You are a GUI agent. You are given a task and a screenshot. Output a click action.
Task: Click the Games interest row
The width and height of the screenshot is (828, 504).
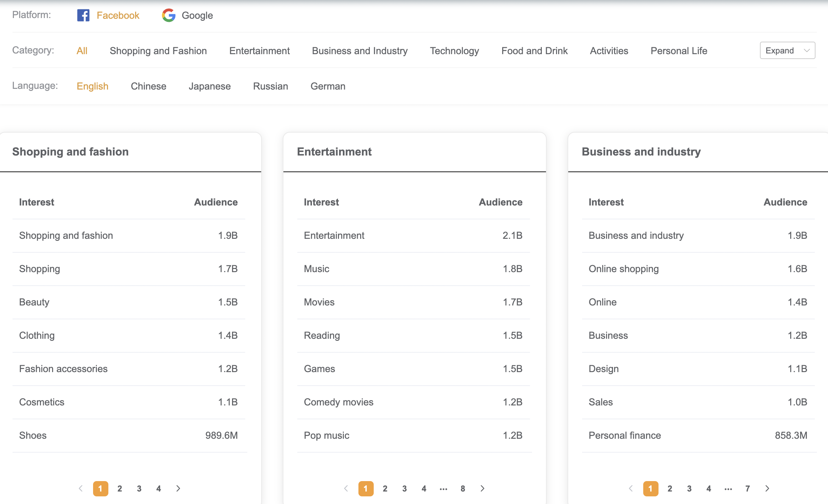(414, 369)
